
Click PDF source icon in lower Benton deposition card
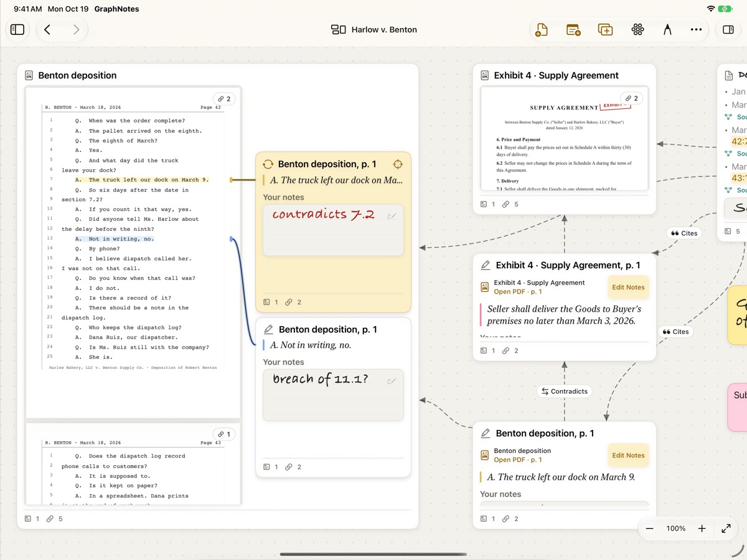(485, 455)
